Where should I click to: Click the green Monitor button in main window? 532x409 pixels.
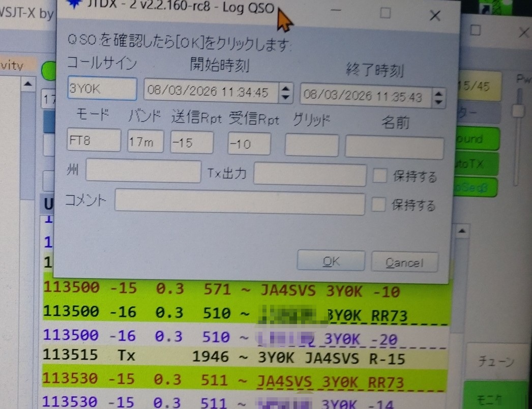[497, 396]
